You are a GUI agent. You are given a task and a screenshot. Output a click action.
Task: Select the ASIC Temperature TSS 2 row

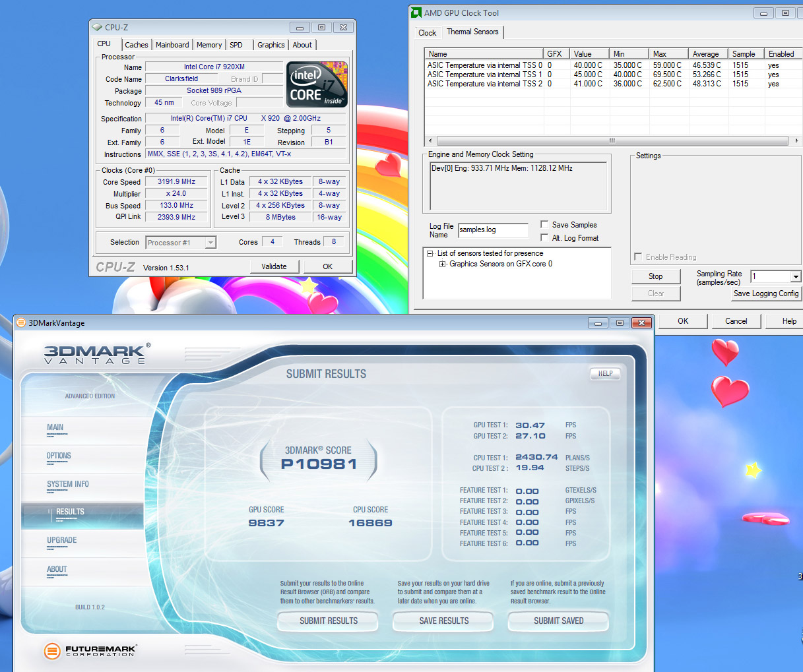coord(613,84)
